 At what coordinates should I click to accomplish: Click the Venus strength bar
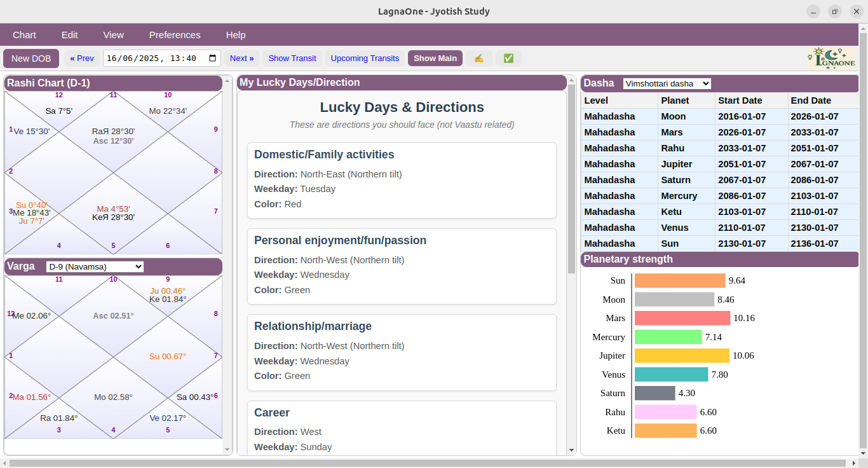click(x=671, y=375)
